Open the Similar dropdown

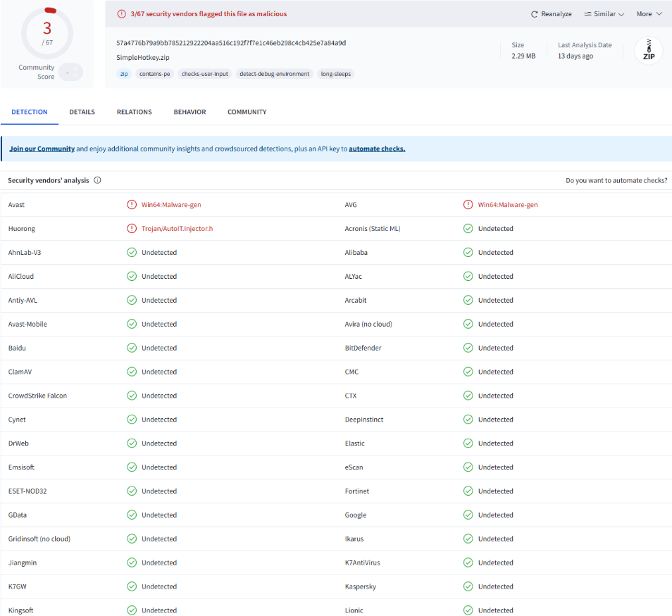click(604, 14)
